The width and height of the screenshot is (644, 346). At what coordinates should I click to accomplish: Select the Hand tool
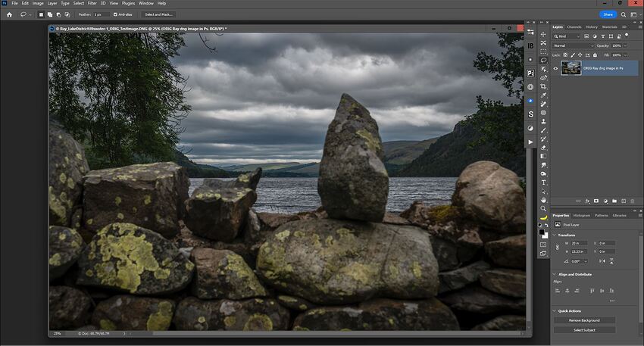[x=543, y=200]
